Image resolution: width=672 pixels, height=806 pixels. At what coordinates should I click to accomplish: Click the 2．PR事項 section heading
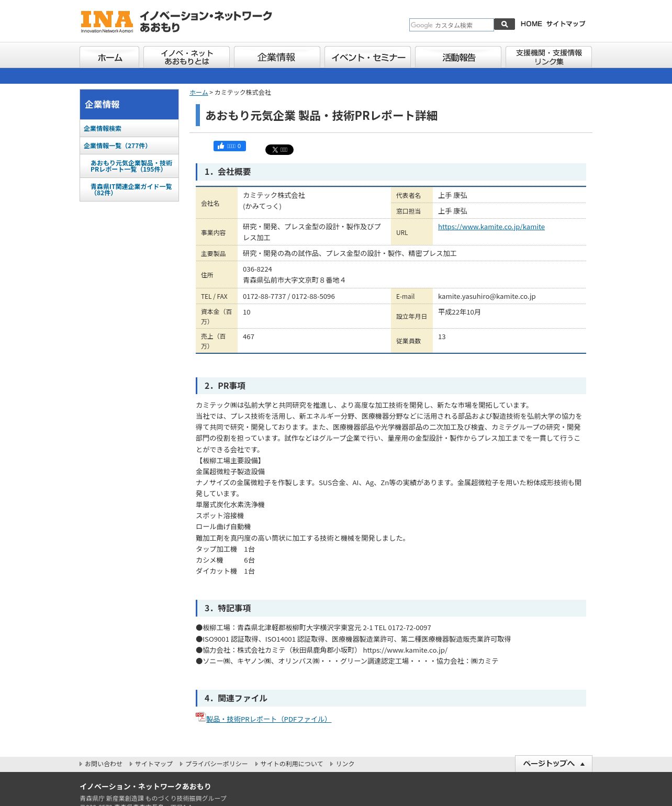[x=391, y=386]
